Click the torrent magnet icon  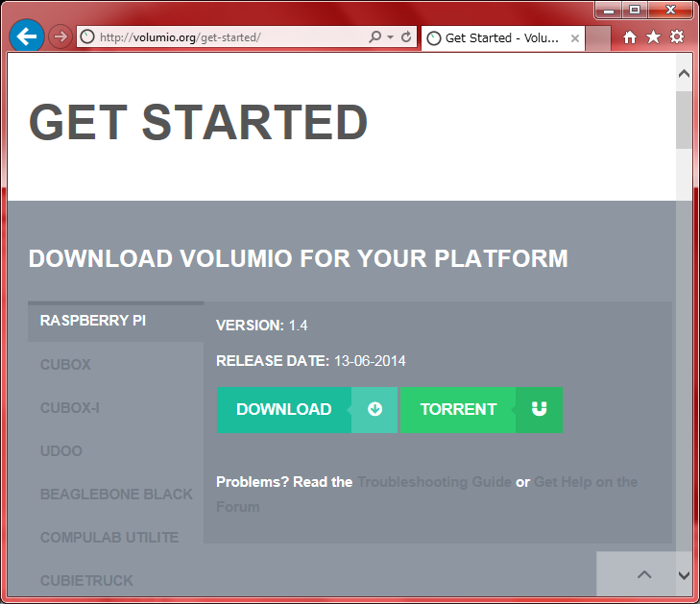pos(540,409)
